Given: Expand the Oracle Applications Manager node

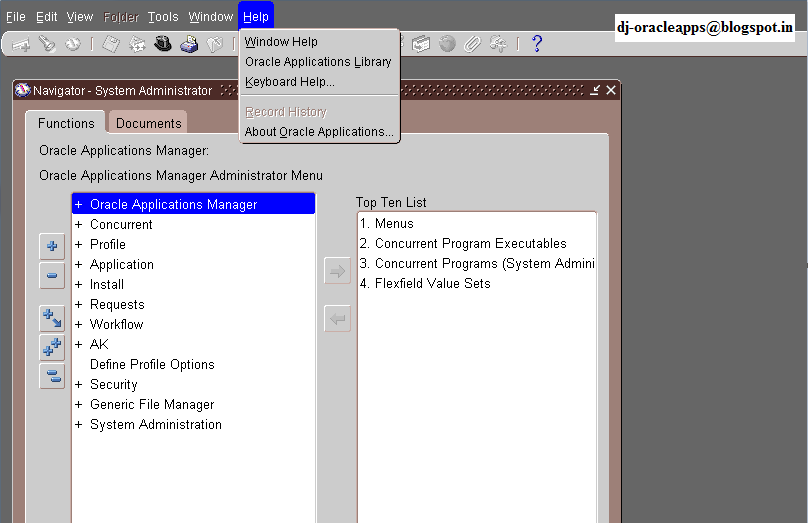Looking at the screenshot, I should pos(78,205).
